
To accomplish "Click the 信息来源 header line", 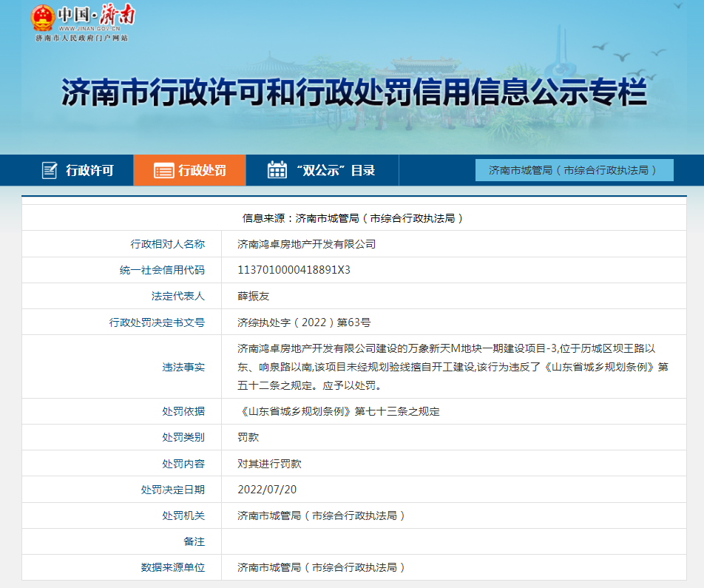I will 353,218.
